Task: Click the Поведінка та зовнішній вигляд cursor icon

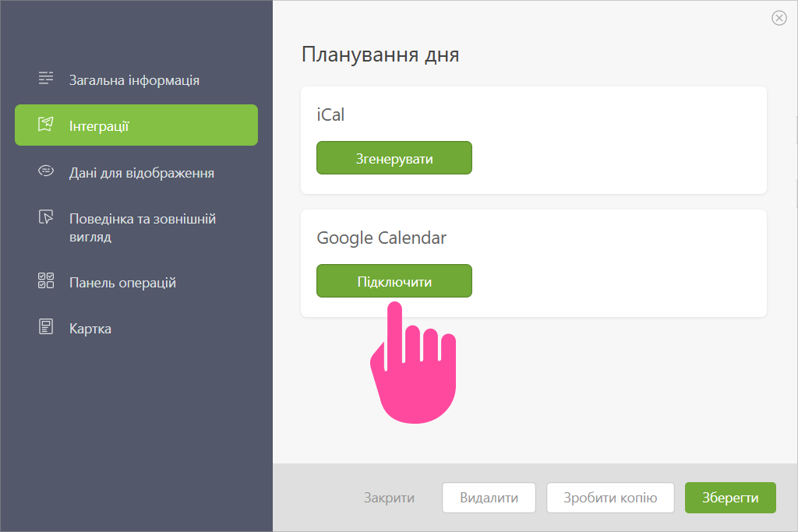Action: pyautogui.click(x=46, y=217)
